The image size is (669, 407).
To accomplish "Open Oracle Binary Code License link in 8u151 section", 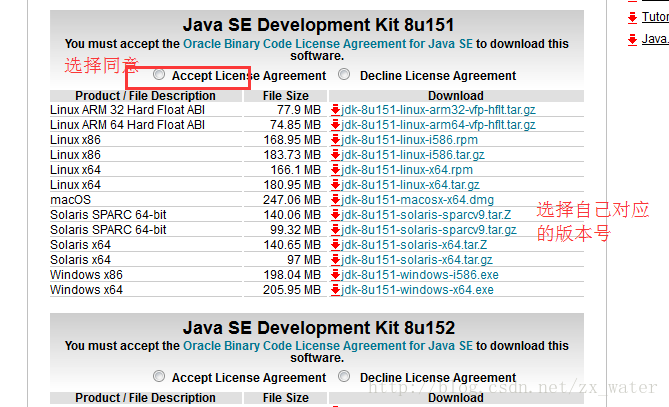I will click(x=328, y=44).
